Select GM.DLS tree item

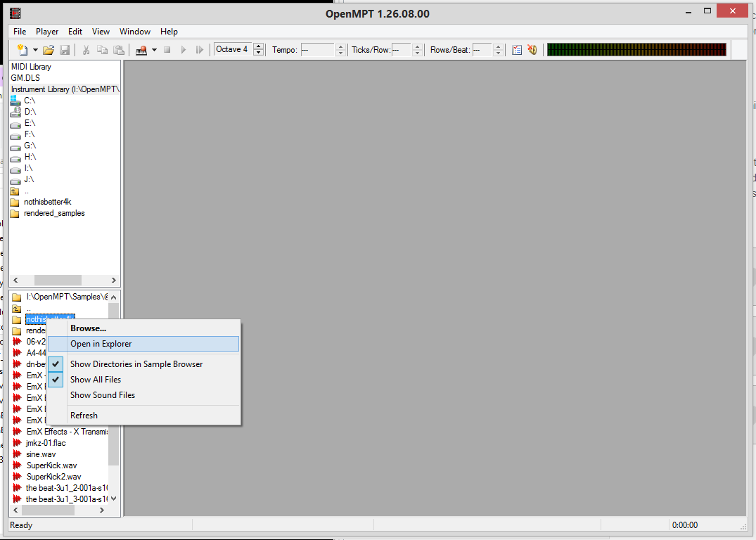[x=25, y=77]
